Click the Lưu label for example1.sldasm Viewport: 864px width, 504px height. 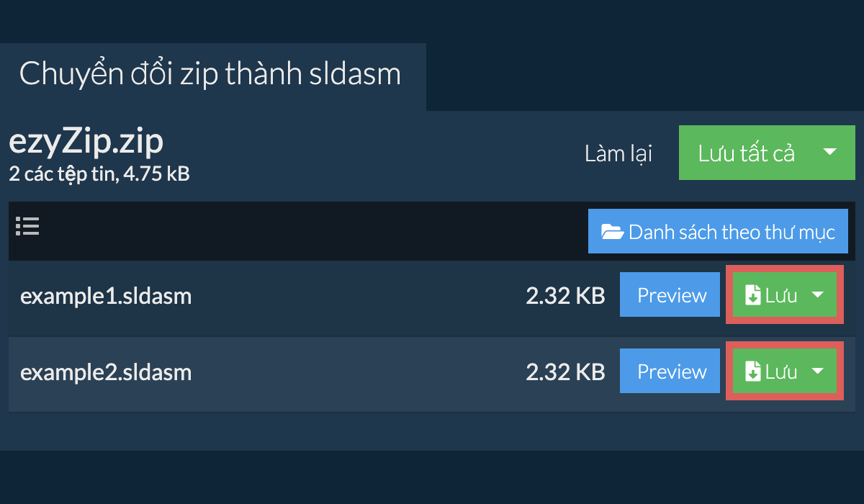coord(781,295)
